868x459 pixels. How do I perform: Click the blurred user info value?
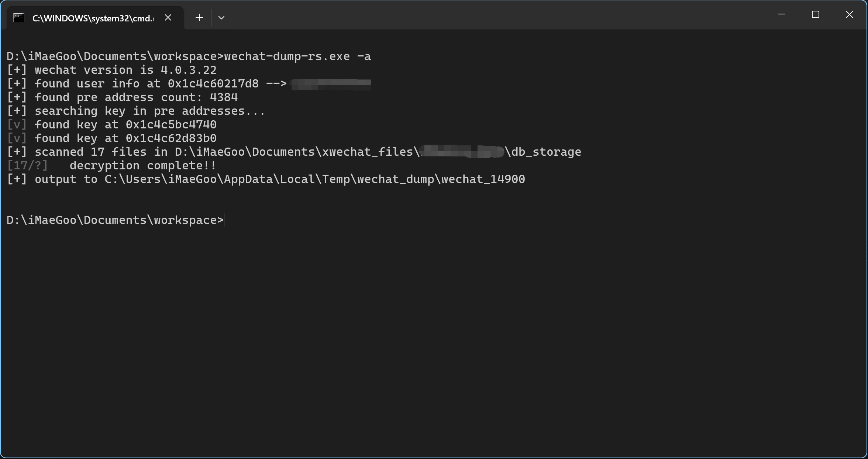tap(331, 84)
